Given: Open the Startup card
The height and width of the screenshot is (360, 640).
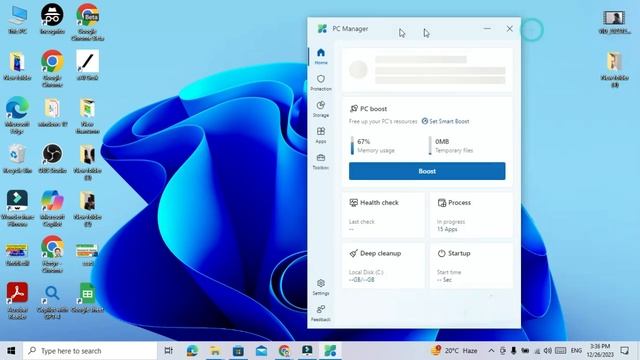Looking at the screenshot, I should (471, 266).
